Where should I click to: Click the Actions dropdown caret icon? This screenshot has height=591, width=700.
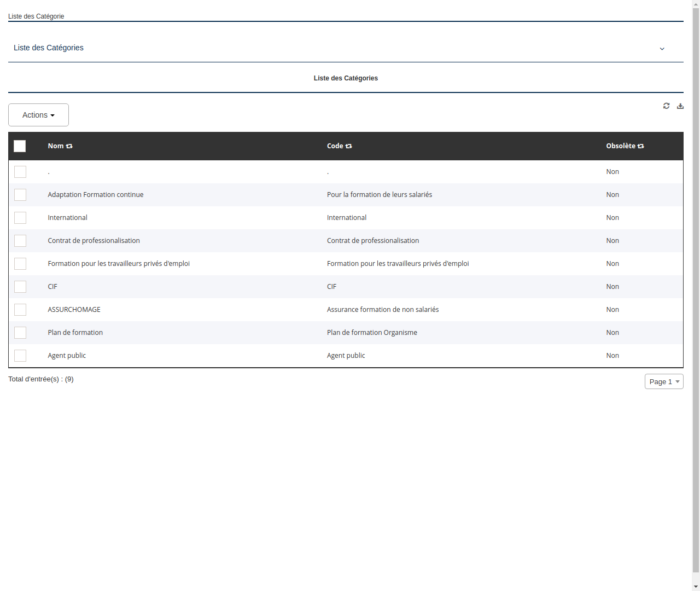click(53, 115)
